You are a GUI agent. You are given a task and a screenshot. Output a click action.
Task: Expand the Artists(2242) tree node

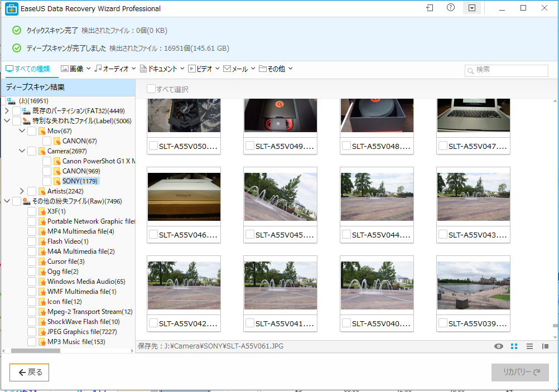[x=22, y=191]
